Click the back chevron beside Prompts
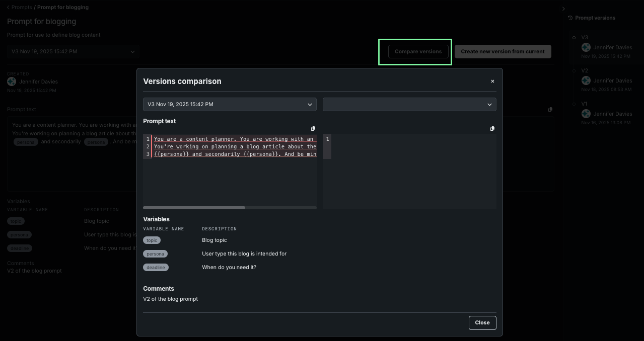 point(8,8)
